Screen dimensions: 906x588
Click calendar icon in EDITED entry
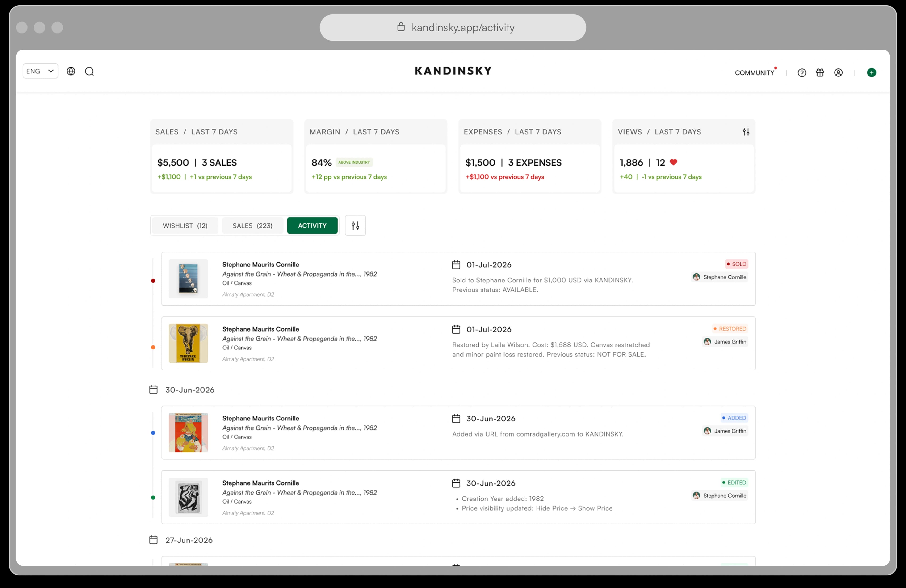[456, 483]
